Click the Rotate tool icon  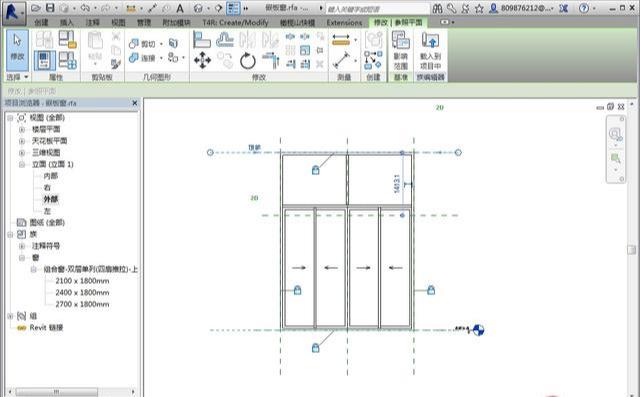247,61
